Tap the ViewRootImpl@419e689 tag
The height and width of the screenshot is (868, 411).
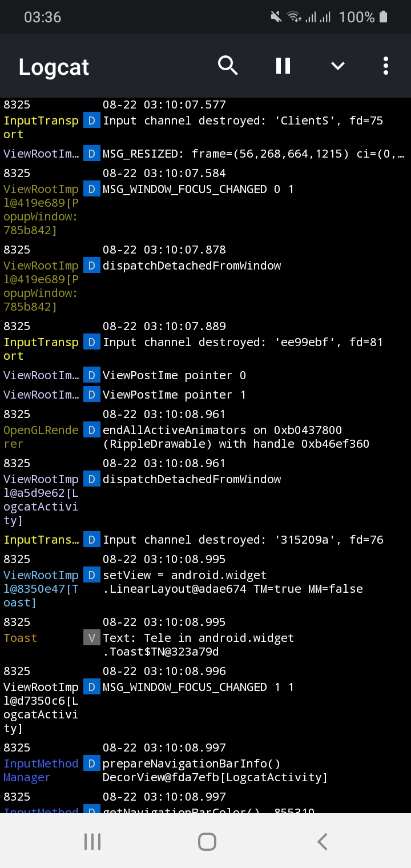click(41, 210)
